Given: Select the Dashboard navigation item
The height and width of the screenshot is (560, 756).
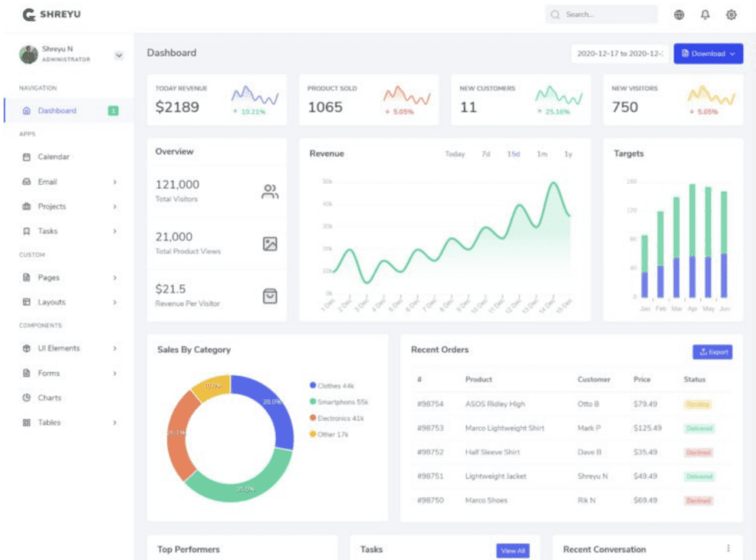Looking at the screenshot, I should coord(67,111).
